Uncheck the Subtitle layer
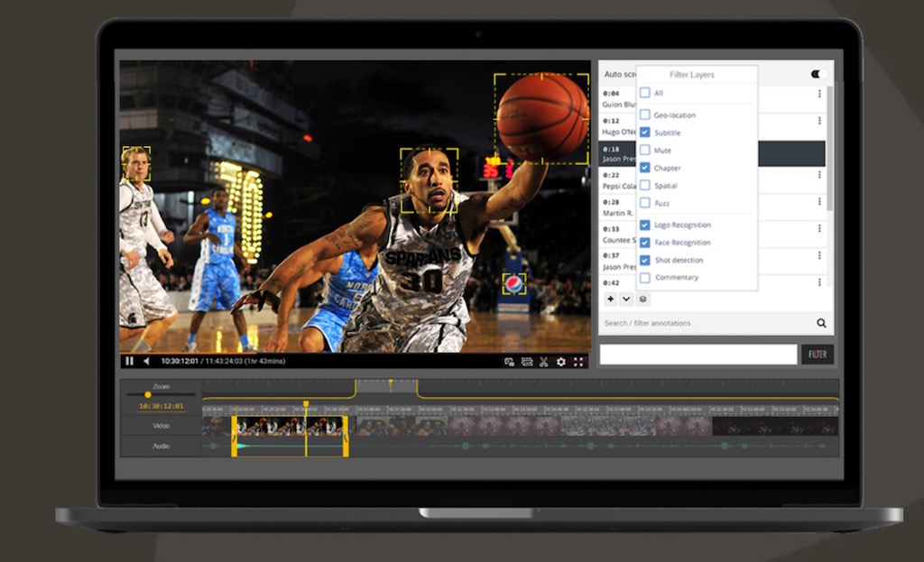This screenshot has height=562, width=924. click(644, 133)
